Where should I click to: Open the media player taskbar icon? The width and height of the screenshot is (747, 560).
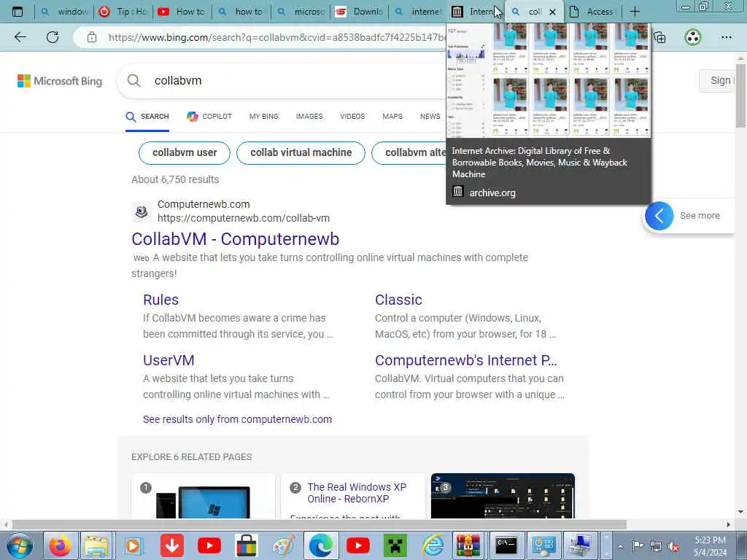coord(133,545)
